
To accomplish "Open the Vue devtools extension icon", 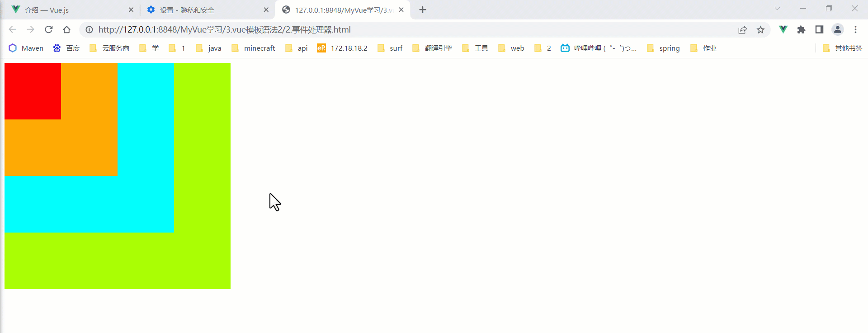I will 783,29.
